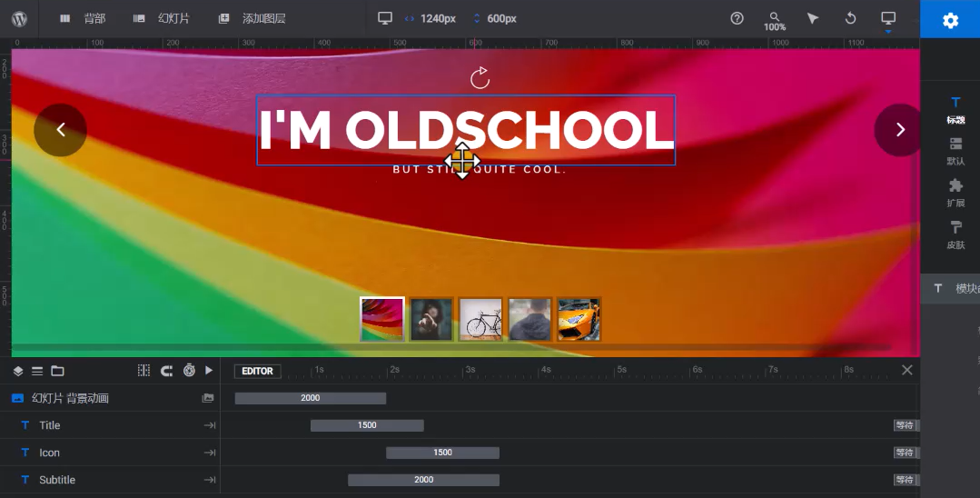Image resolution: width=980 pixels, height=498 pixels.
Task: Open the blue settings gear tab
Action: point(950,20)
